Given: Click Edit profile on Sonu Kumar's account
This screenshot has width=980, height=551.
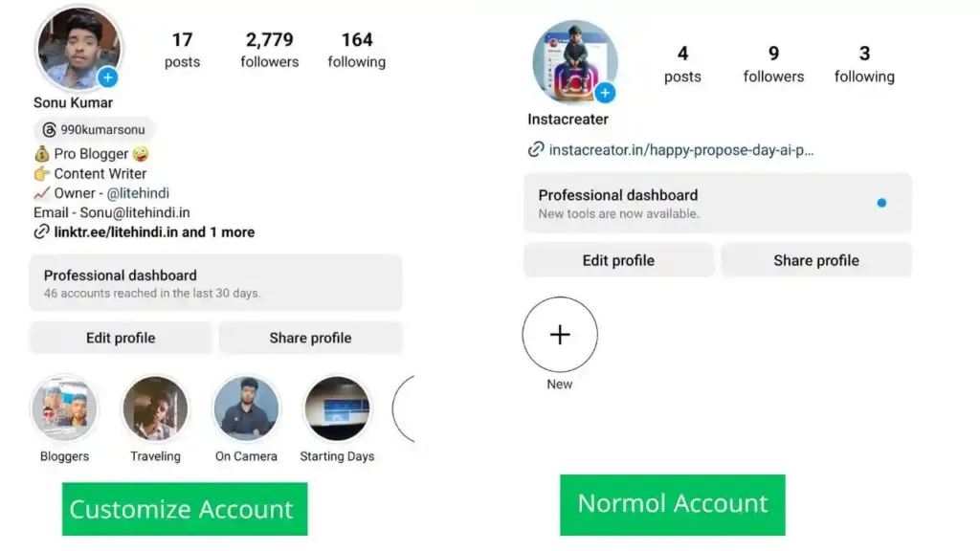Looking at the screenshot, I should pos(121,338).
